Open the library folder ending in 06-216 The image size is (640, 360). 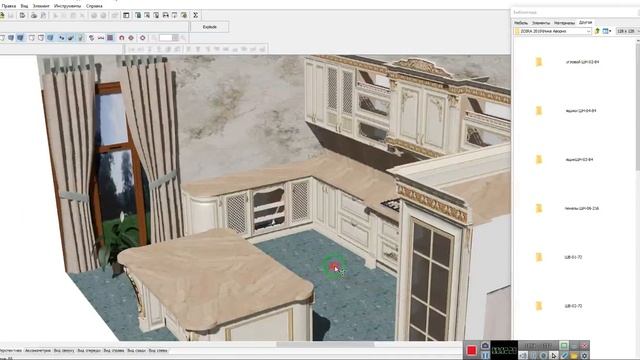pyautogui.click(x=582, y=208)
